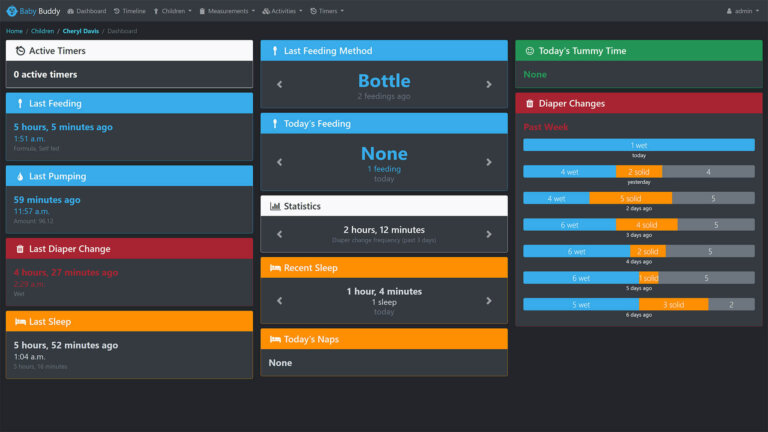Go to next Recent Sleep slide

[x=489, y=301]
